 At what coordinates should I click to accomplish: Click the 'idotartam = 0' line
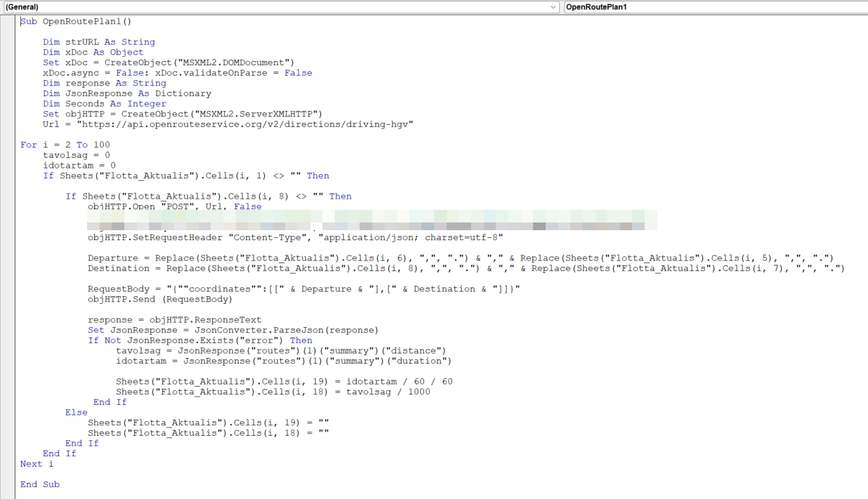pos(79,166)
